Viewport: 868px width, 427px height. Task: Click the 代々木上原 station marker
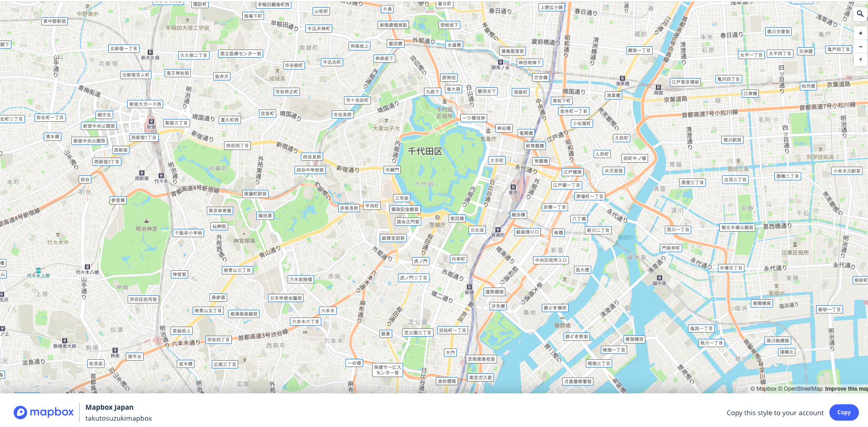pos(39,270)
